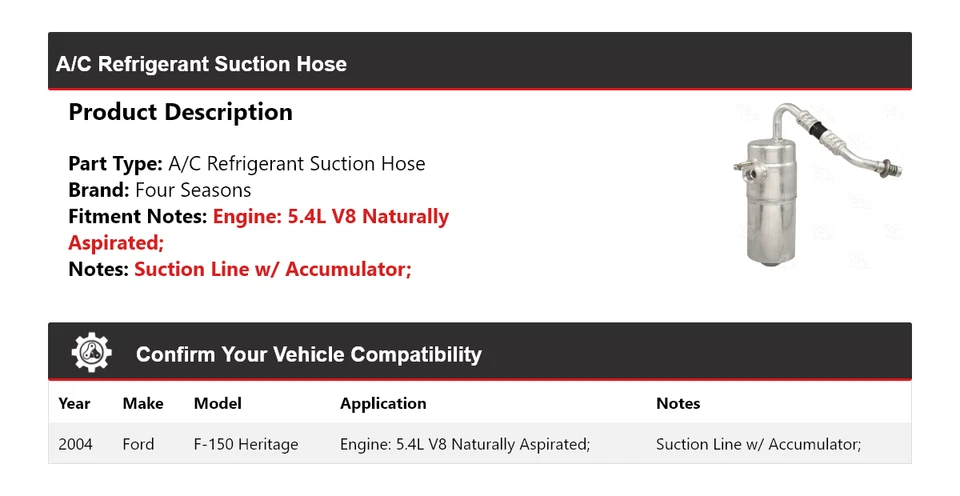
Task: Click the Confirm Your Vehicle Compatibility heading
Action: coord(308,355)
